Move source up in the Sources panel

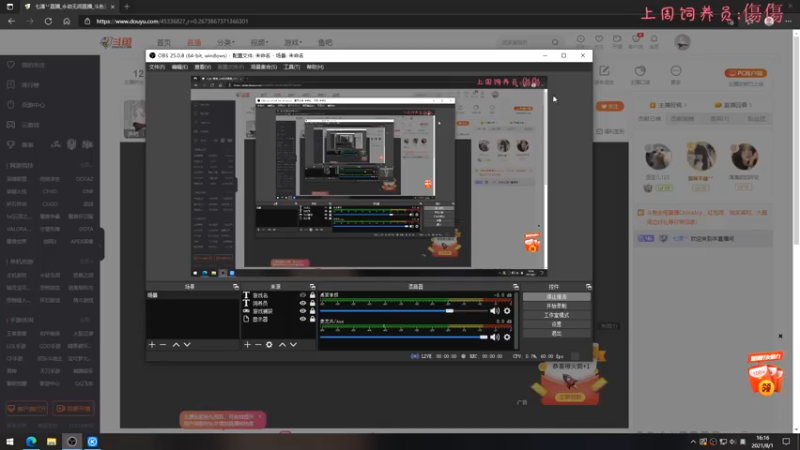[282, 345]
